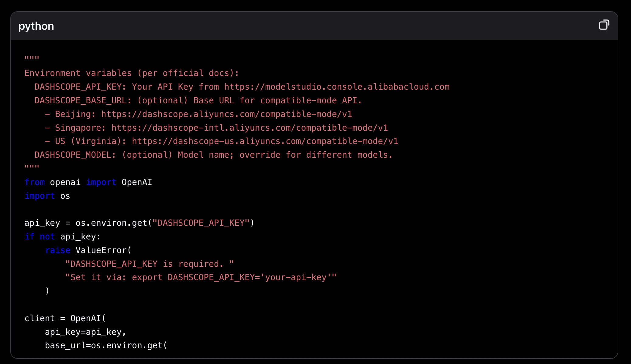Click the modelstudio.console.alibabacloud.com URL
Image resolution: width=631 pixels, height=364 pixels.
point(336,87)
